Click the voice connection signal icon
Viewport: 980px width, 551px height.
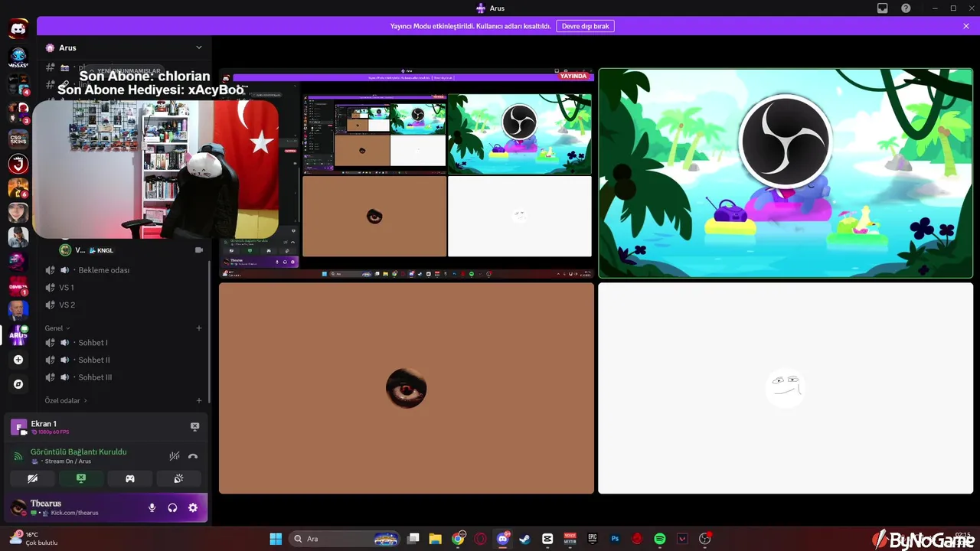pos(18,457)
